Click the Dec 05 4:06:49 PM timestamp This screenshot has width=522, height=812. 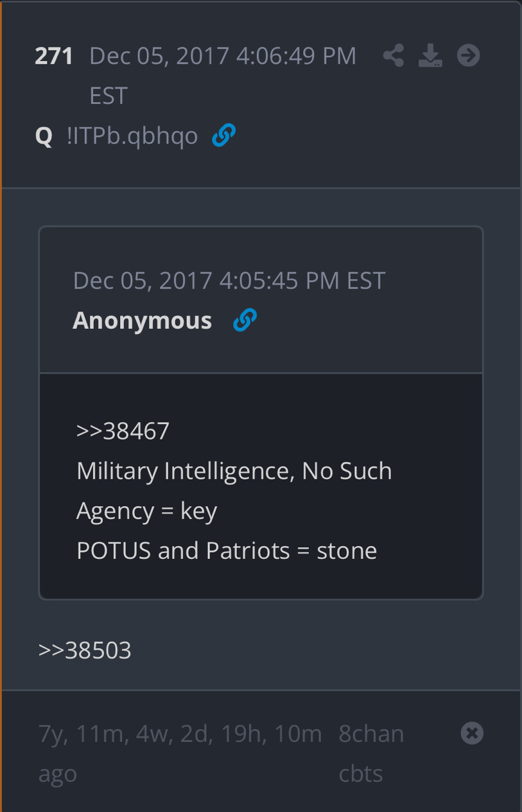click(222, 56)
